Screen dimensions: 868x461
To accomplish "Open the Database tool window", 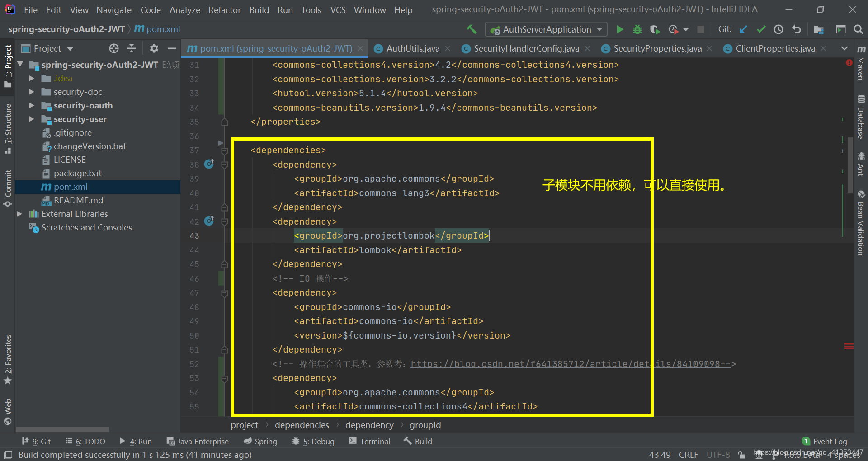I will coord(861,117).
